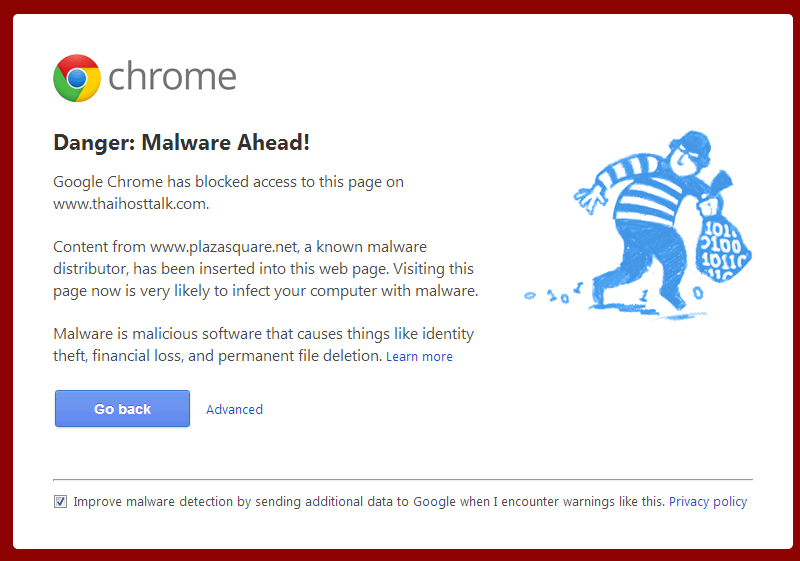
Task: Open the "Privacy policy" link
Action: click(x=707, y=502)
